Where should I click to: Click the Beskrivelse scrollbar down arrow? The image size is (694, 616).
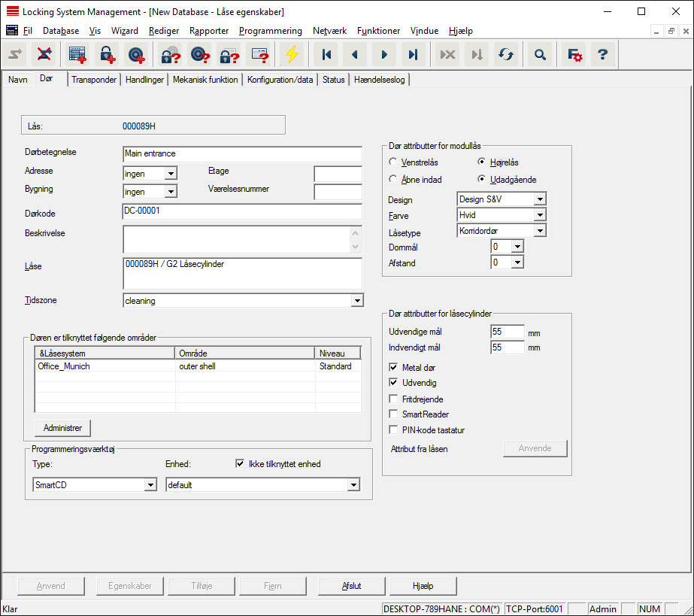click(356, 246)
